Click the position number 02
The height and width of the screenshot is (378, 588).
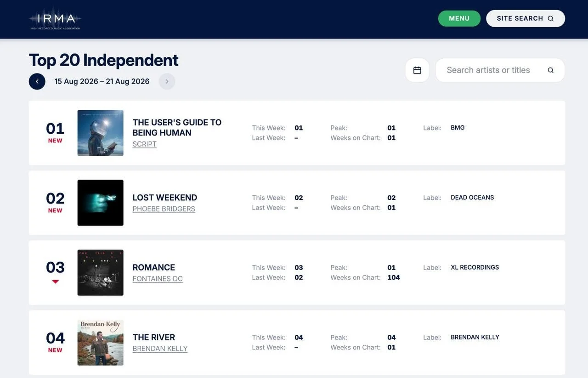pyautogui.click(x=55, y=198)
